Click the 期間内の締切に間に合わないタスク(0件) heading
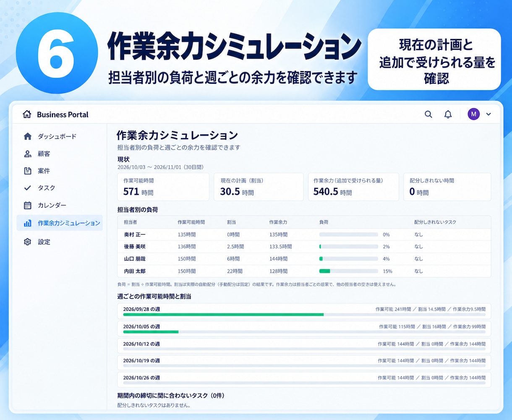Viewport: 512px width, 420px height. tap(172, 395)
